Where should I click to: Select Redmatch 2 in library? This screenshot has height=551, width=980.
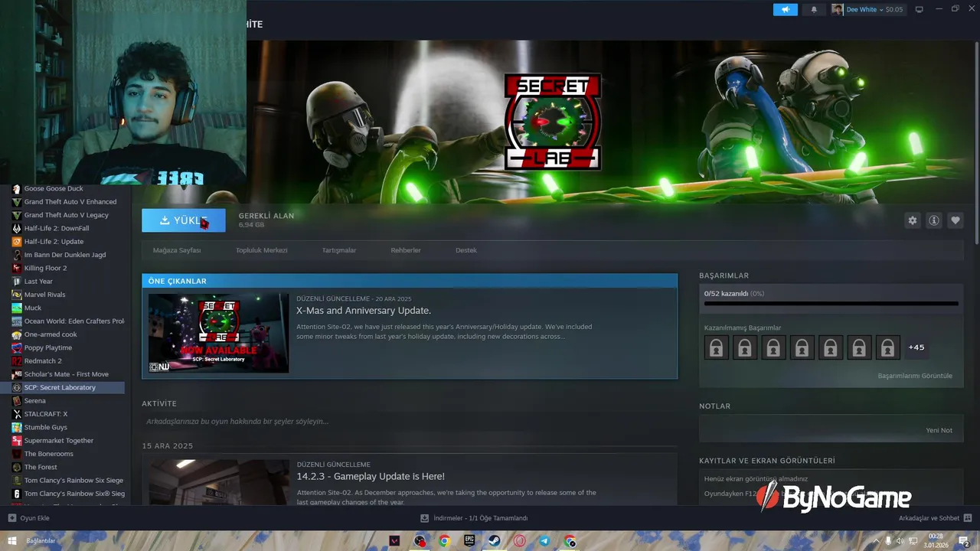coord(43,361)
